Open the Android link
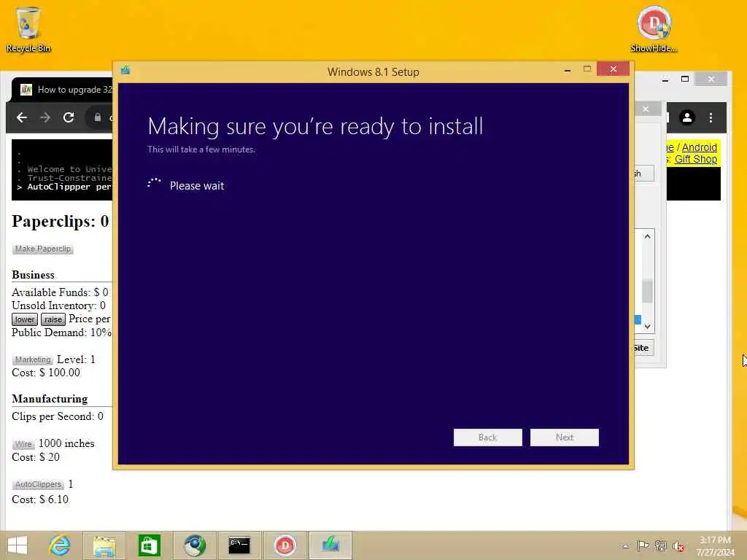 [x=699, y=147]
